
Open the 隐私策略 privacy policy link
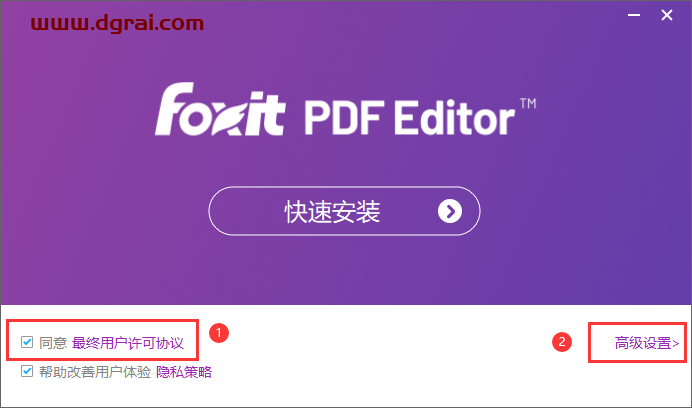(x=184, y=372)
